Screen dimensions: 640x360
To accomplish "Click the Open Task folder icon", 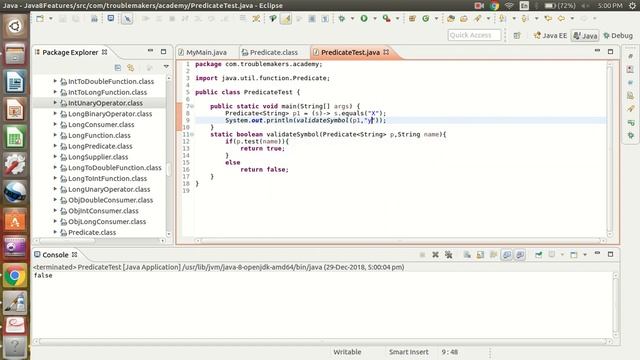I will click(x=464, y=19).
